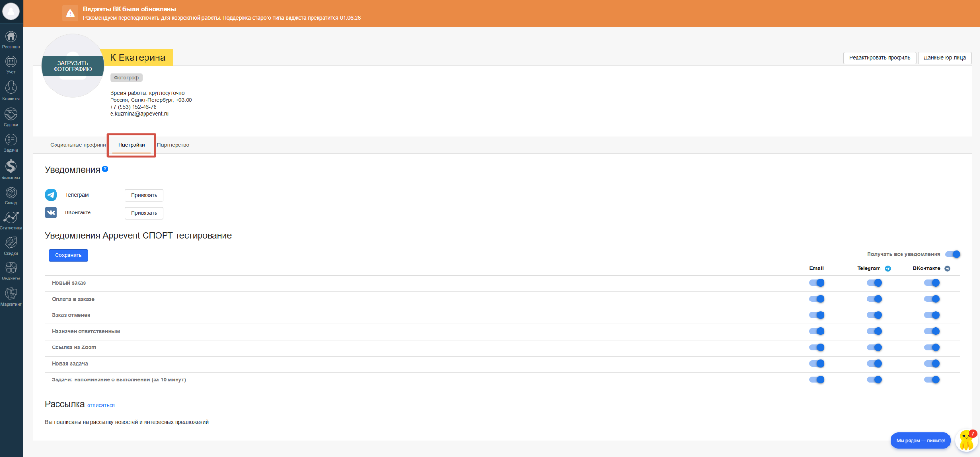980x457 pixels.
Task: Switch to Социальные профили tab
Action: tap(78, 145)
